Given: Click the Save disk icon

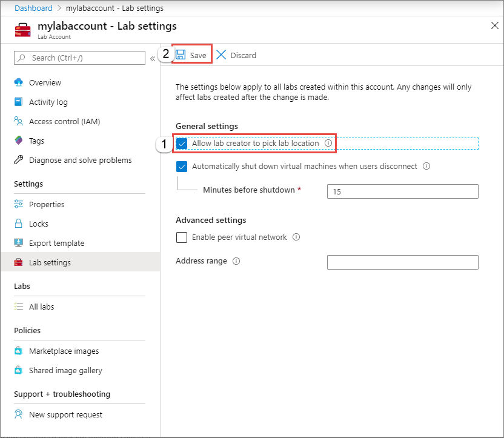Looking at the screenshot, I should pyautogui.click(x=181, y=55).
